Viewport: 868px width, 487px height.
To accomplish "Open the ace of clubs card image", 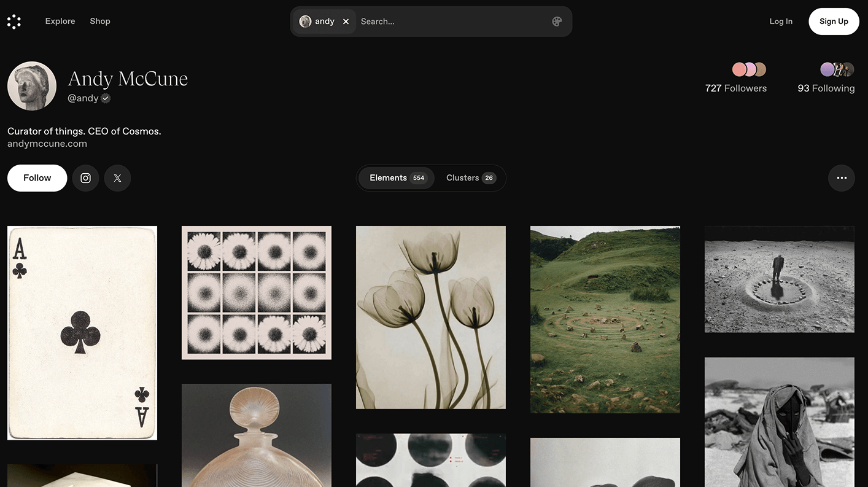I will point(82,333).
